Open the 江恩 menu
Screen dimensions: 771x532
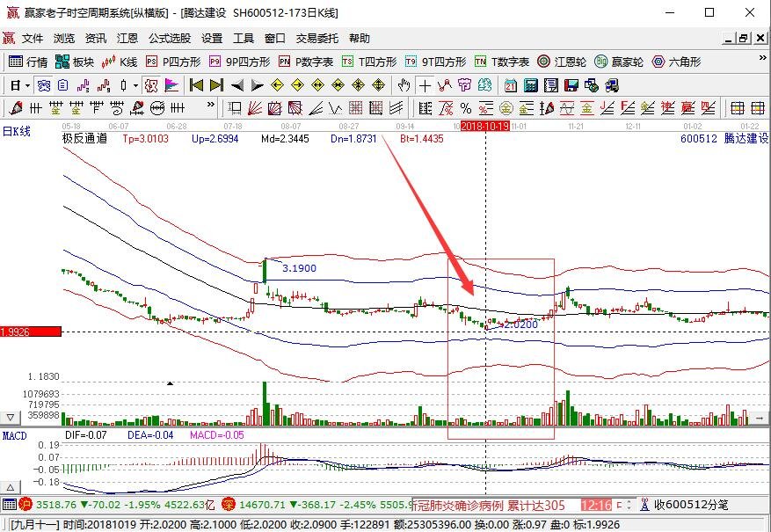[127, 39]
